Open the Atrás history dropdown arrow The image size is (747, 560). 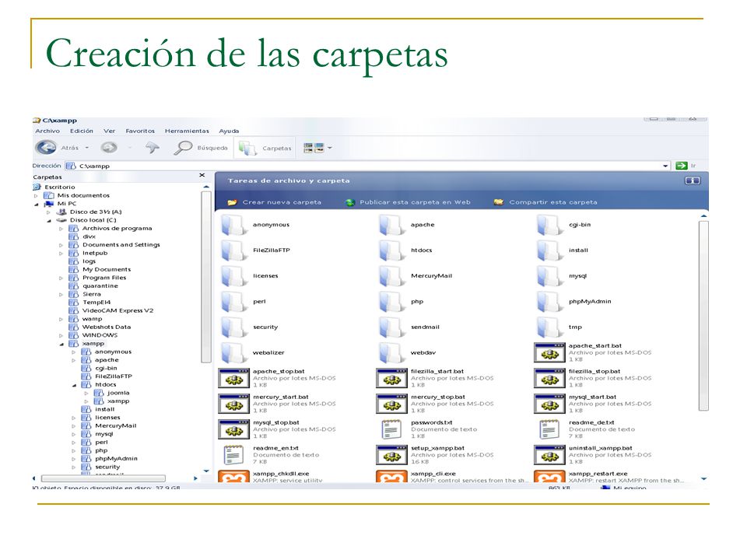pos(86,148)
